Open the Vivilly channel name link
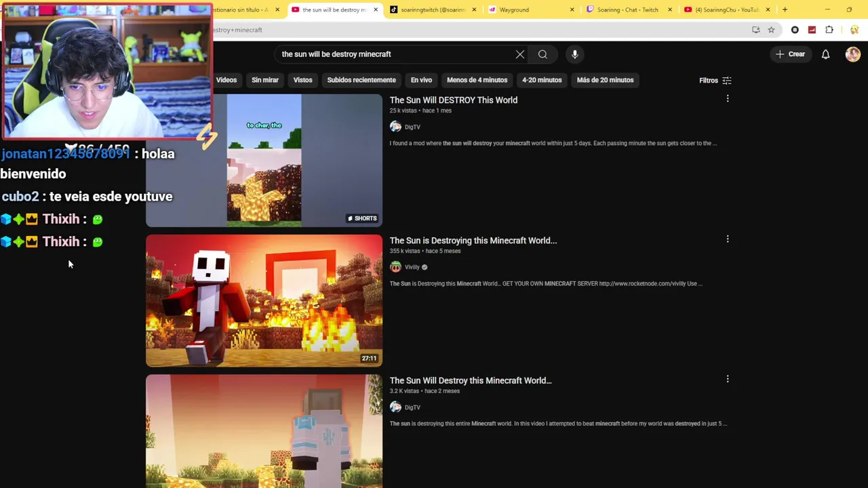Screen dimensions: 868x488 click(412, 267)
